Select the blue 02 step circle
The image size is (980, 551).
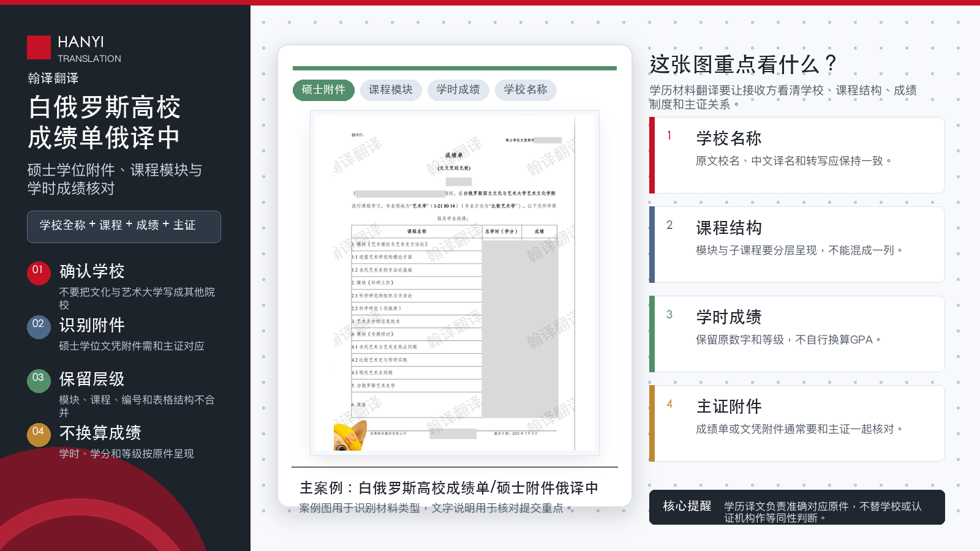click(38, 327)
